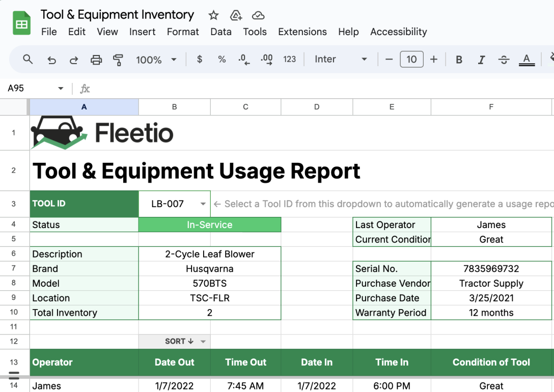
Task: Click the In-Service status cell
Action: tap(210, 225)
